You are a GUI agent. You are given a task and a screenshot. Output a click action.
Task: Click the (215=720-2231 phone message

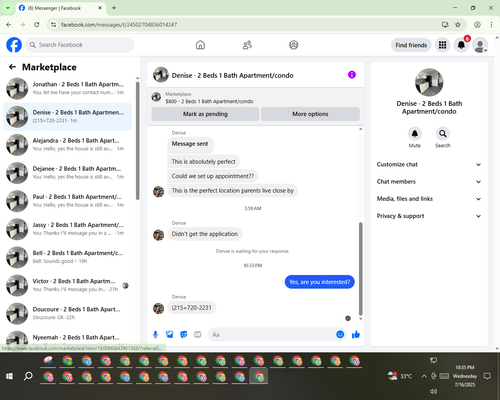[x=192, y=307]
